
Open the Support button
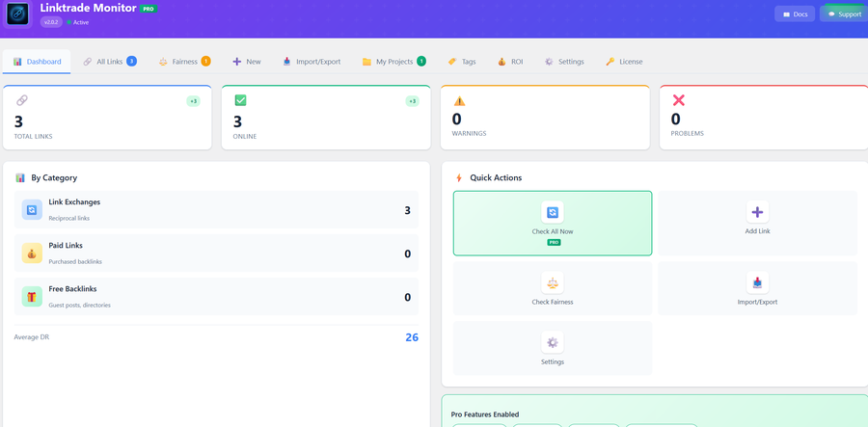tap(844, 13)
